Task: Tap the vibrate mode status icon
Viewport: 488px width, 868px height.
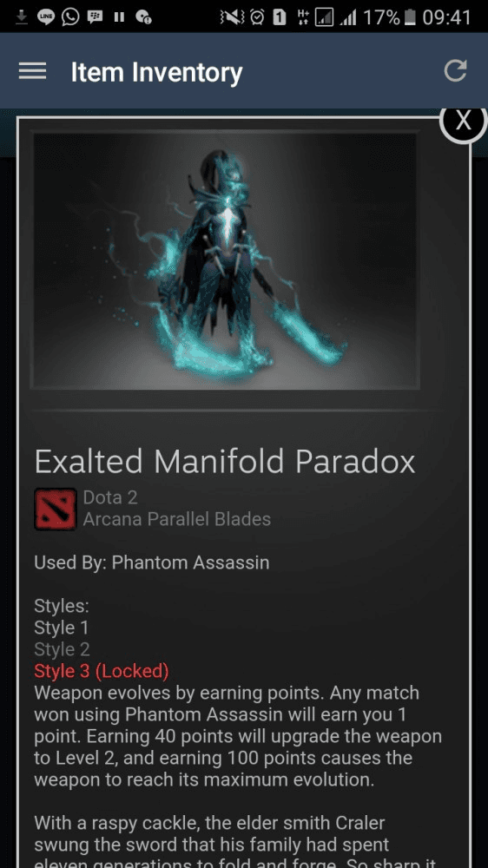Action: (x=233, y=17)
